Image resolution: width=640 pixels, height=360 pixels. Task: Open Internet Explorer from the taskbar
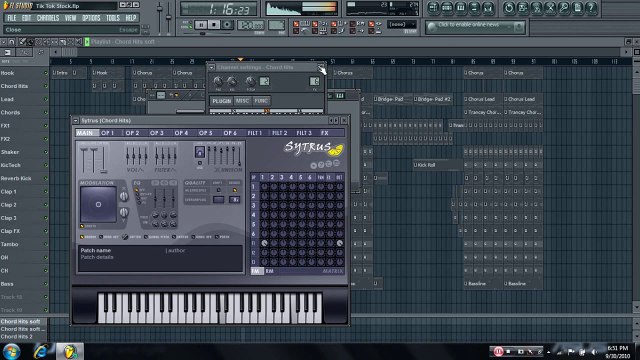tap(40, 351)
